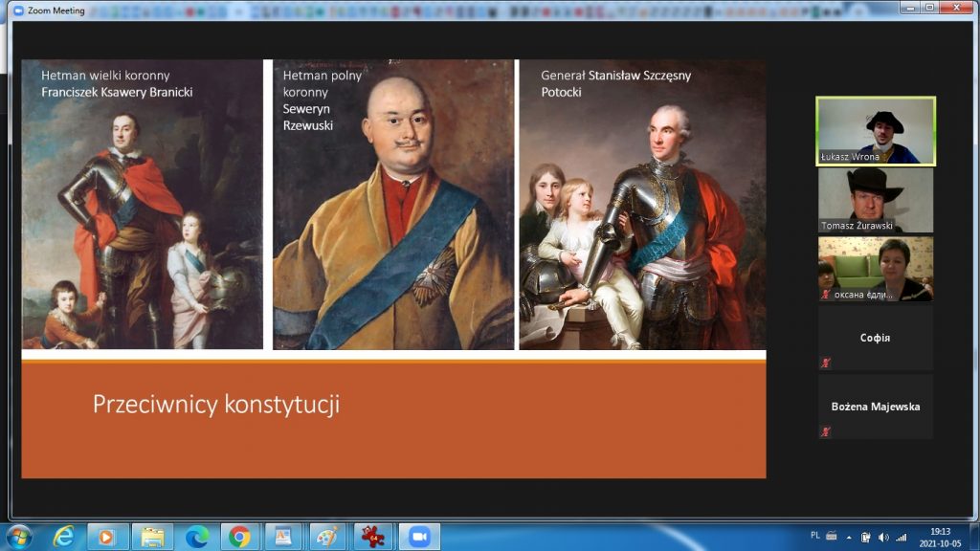
Task: Click the оксана participant video tile
Action: (875, 269)
